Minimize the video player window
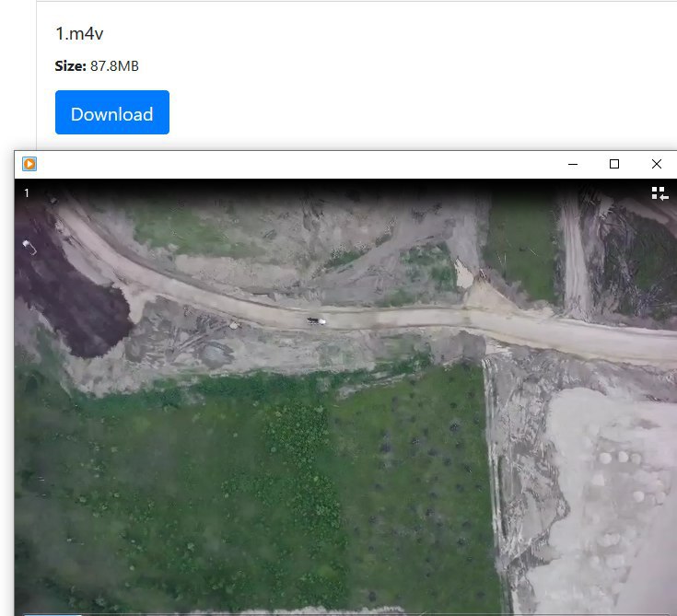The image size is (677, 616). pyautogui.click(x=573, y=164)
